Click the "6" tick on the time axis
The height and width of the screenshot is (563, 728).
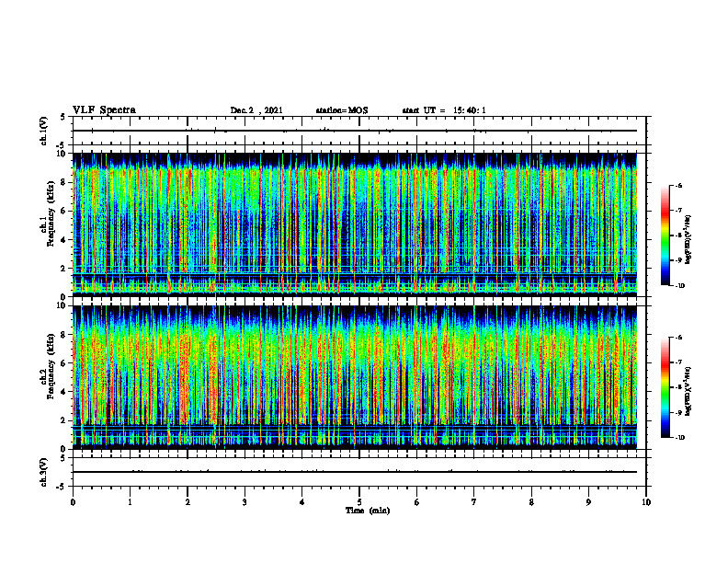coord(417,502)
